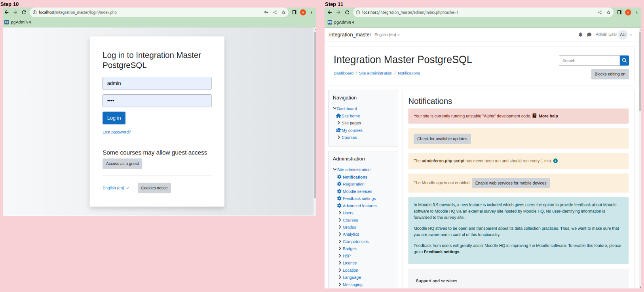Image resolution: width=644 pixels, height=292 pixels.
Task: Click the password key icon in Step 10 address bar
Action: pos(266,12)
